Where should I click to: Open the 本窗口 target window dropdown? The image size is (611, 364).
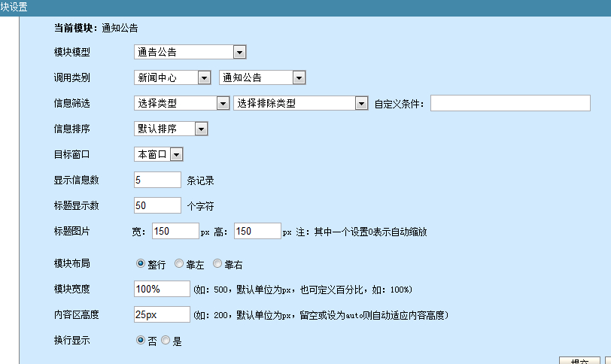click(159, 154)
